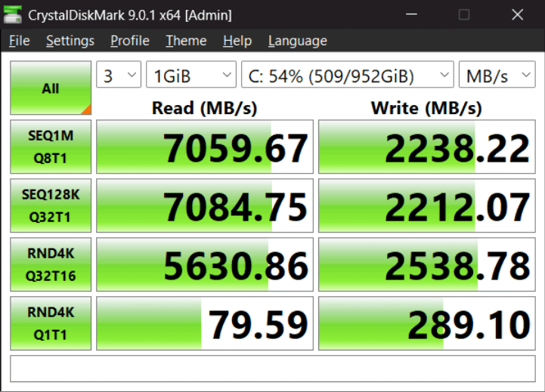Start the RND4K Q1T1 test

click(51, 323)
